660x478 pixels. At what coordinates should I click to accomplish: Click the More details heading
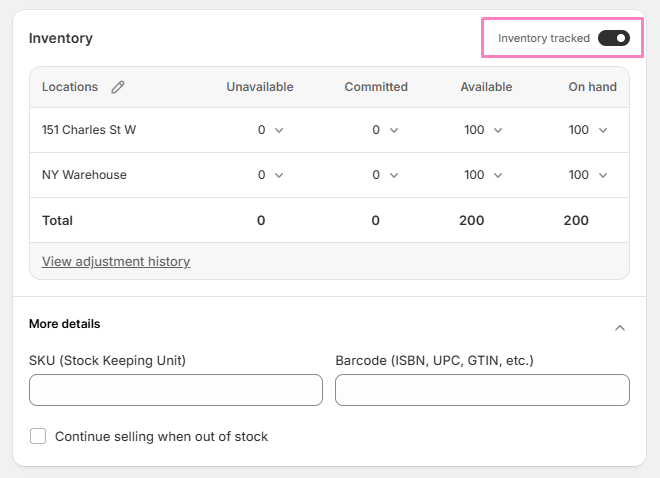coord(65,324)
